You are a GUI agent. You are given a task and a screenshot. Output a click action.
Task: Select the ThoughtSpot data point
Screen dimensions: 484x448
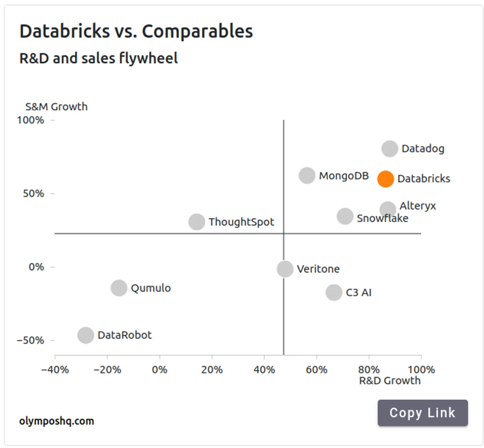(x=197, y=222)
